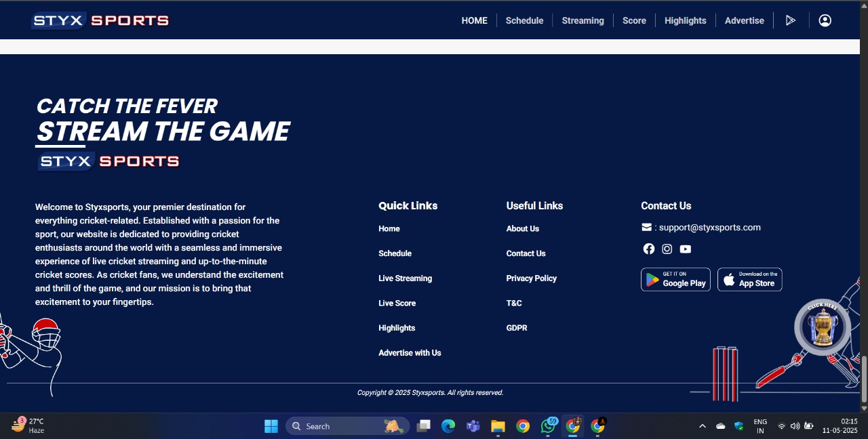The image size is (868, 439).
Task: Open the GDPR useful link
Action: 516,328
